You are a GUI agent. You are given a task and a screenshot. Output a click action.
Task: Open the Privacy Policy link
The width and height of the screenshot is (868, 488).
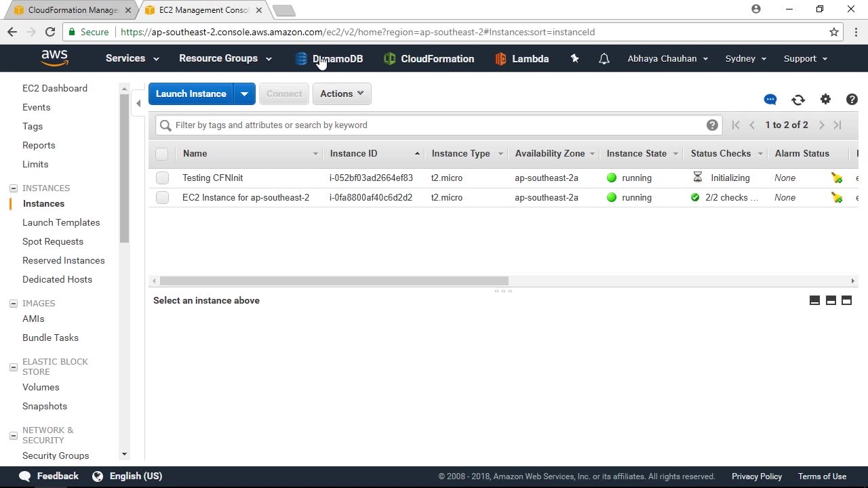coord(757,476)
